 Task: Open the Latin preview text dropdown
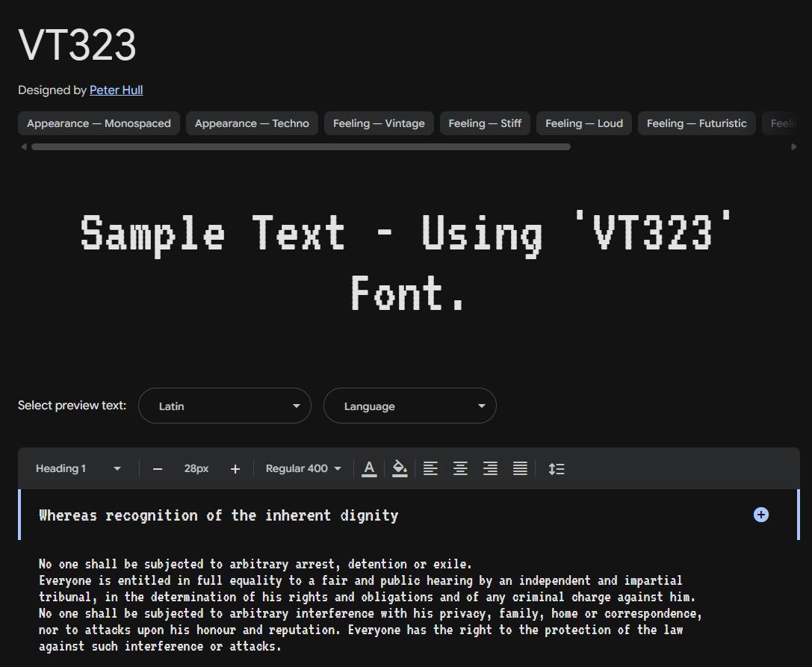coord(225,406)
